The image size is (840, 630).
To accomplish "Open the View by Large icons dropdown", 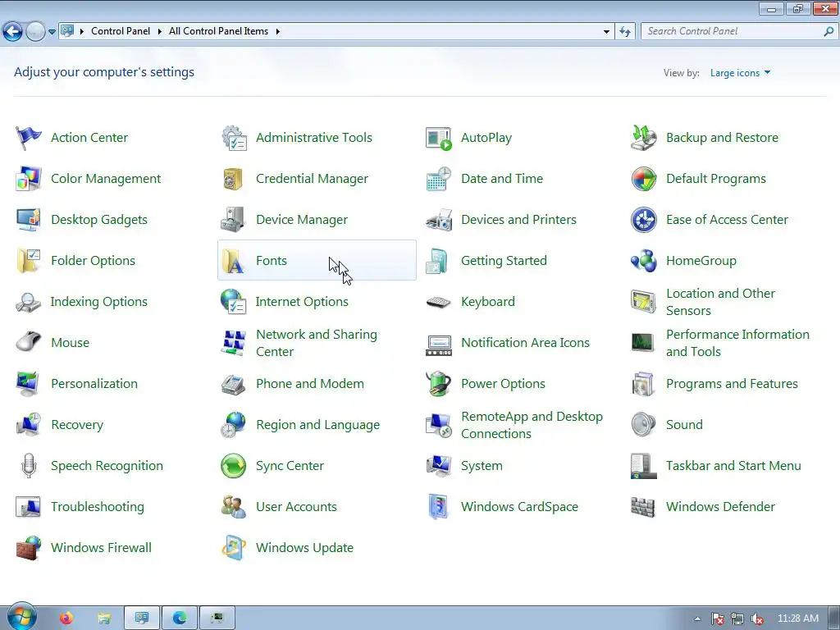I will pos(741,73).
